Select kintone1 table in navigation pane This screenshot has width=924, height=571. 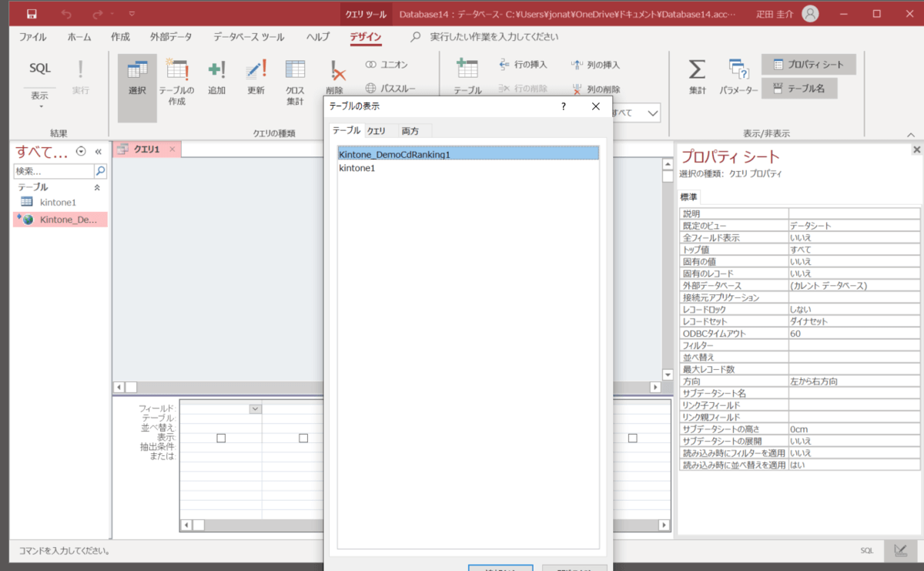[59, 202]
